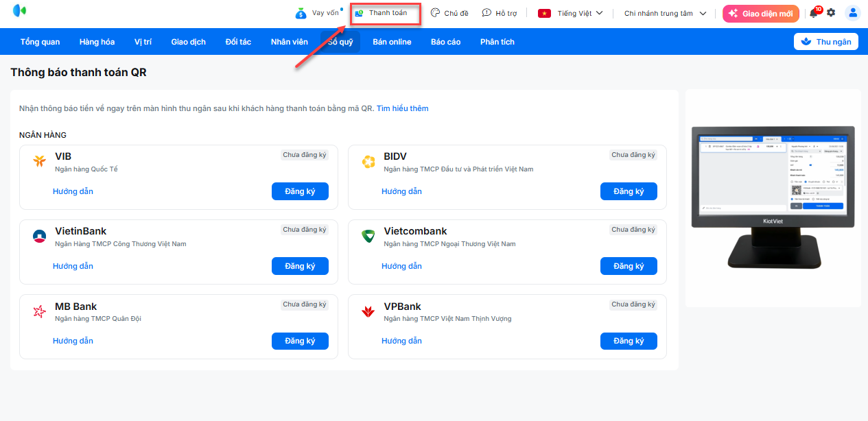Register VietinBank with Đăng ký button
This screenshot has height=421, width=868.
pyautogui.click(x=300, y=266)
